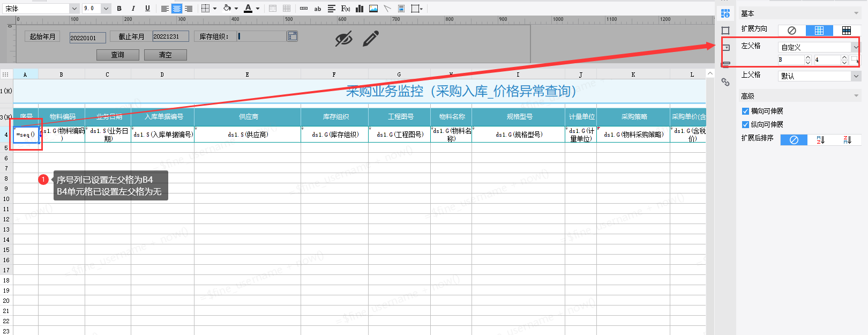Apply font color A icon
The image size is (868, 335).
tap(248, 9)
